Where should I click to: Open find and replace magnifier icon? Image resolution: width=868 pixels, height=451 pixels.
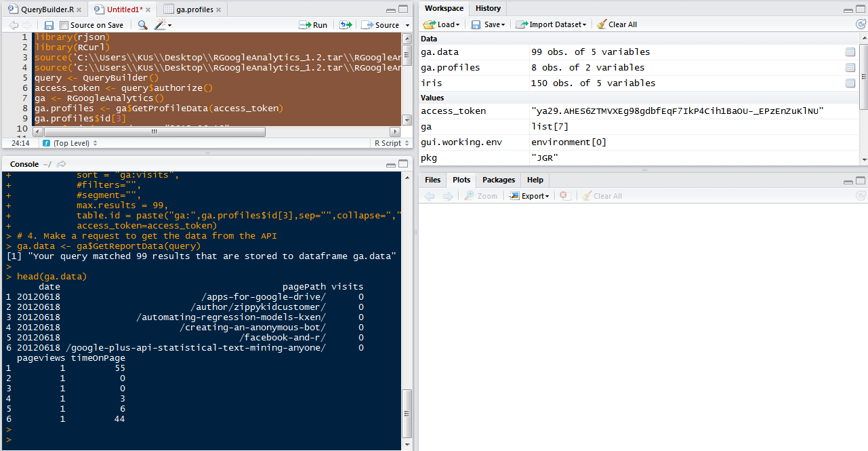[x=143, y=25]
